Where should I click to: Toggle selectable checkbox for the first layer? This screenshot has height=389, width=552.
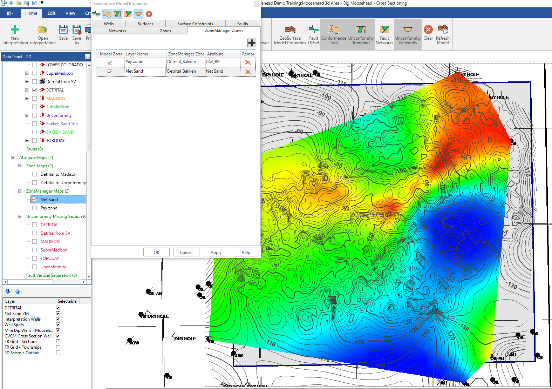[x=58, y=308]
